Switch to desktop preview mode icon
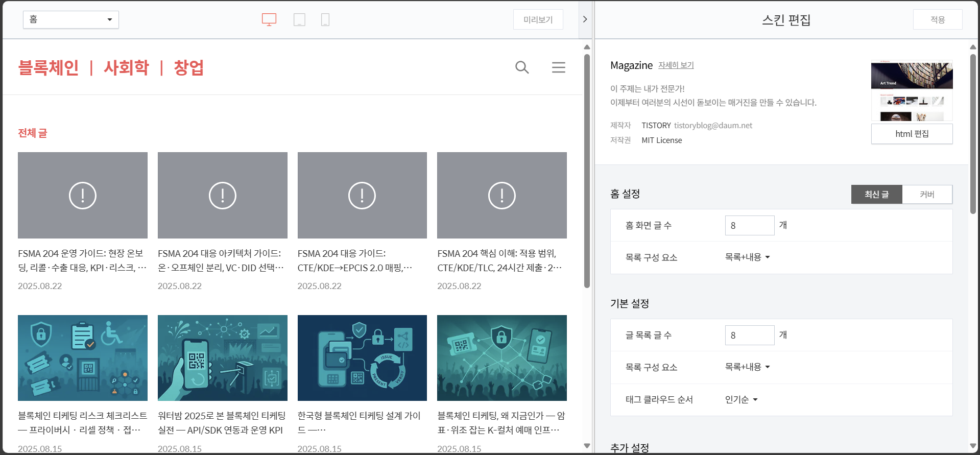980x455 pixels. tap(269, 20)
